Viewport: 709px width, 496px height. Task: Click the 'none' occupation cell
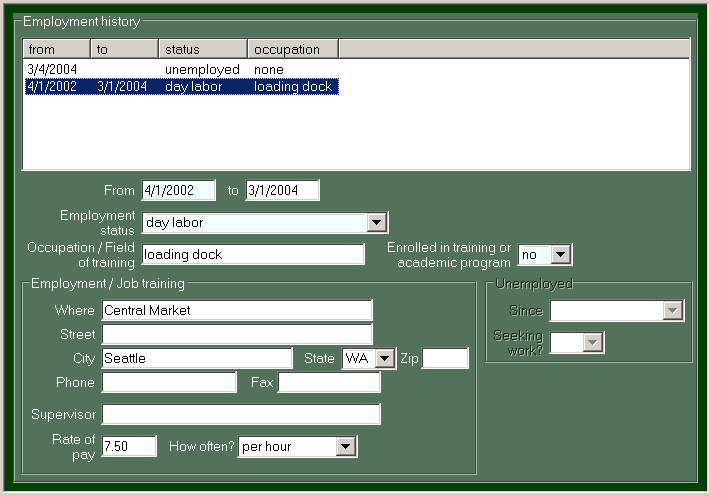(269, 70)
